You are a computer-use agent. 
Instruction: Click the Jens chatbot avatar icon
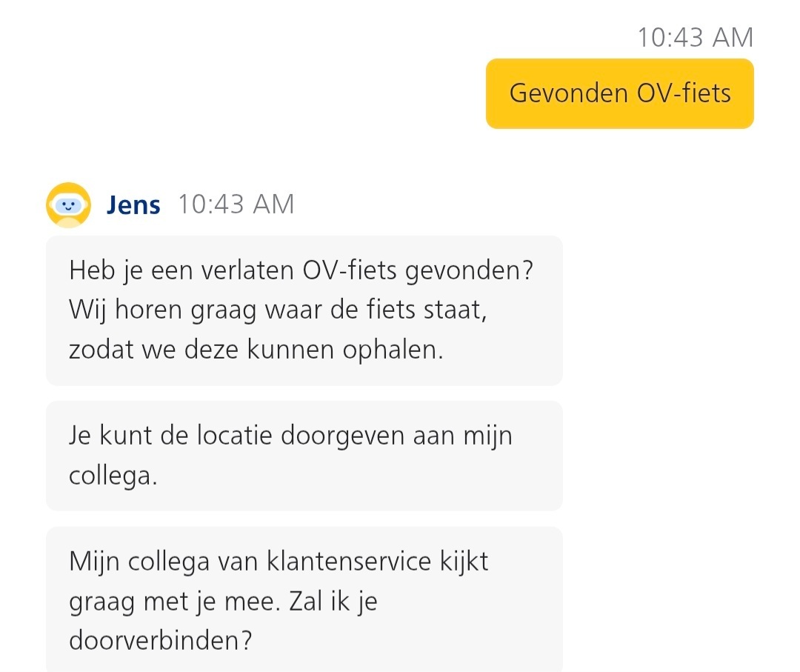68,204
